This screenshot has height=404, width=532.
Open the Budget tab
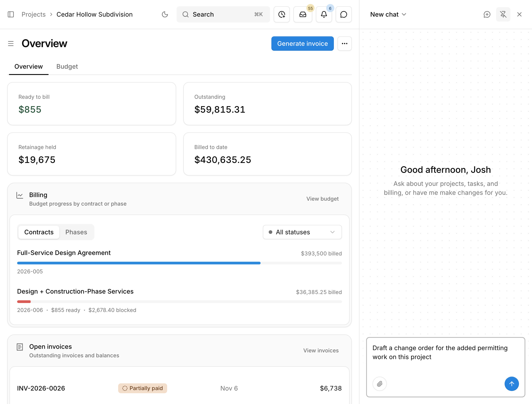pos(67,67)
